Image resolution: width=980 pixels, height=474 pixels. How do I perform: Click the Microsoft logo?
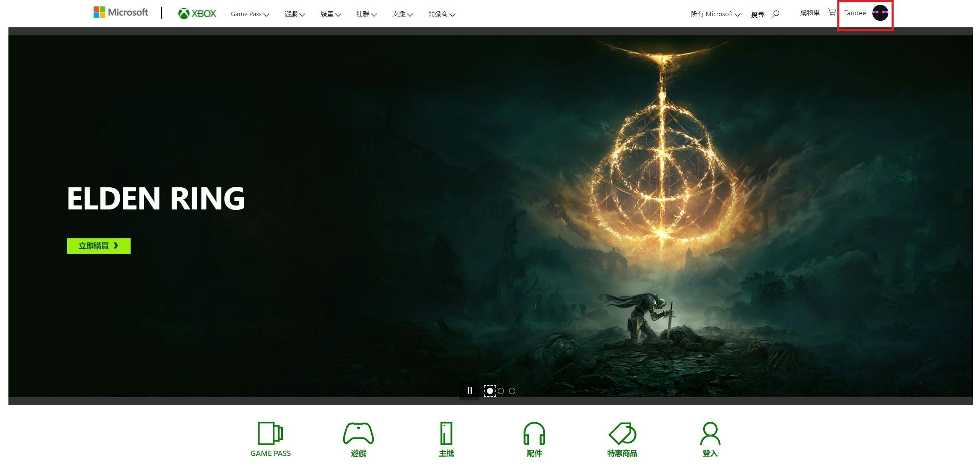(x=121, y=12)
